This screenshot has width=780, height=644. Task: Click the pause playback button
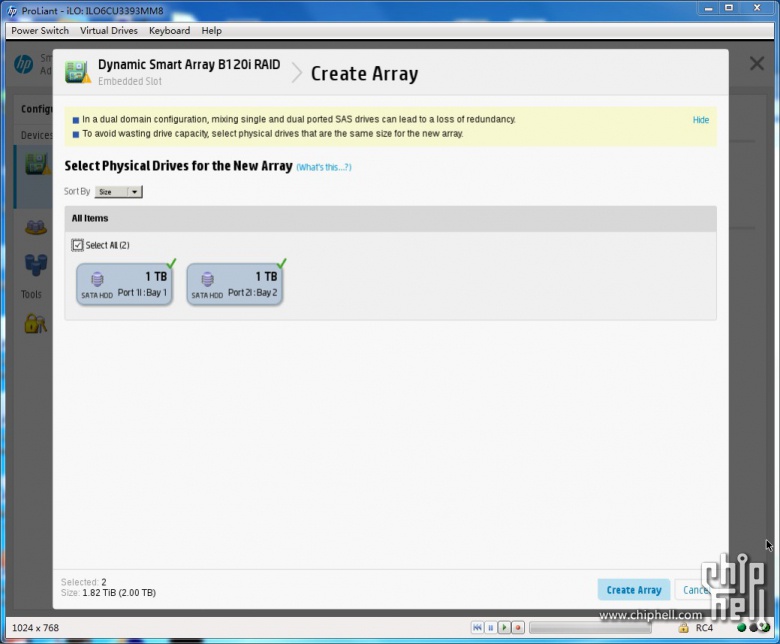coord(490,628)
